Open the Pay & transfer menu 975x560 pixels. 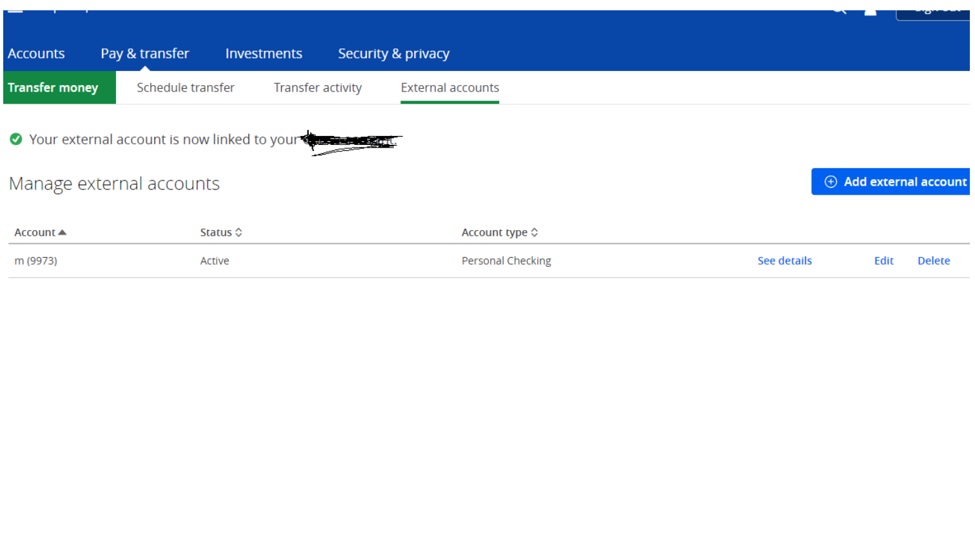[144, 53]
